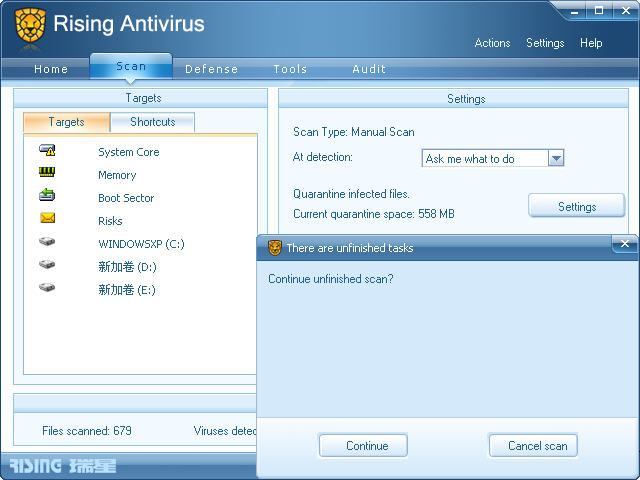The height and width of the screenshot is (480, 640).
Task: Select Memory scan target
Action: click(x=117, y=175)
